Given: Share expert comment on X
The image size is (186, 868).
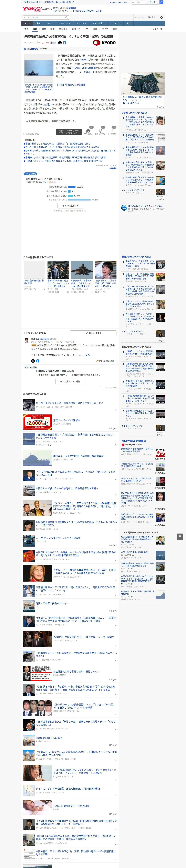Looking at the screenshot, I should tap(33, 361).
